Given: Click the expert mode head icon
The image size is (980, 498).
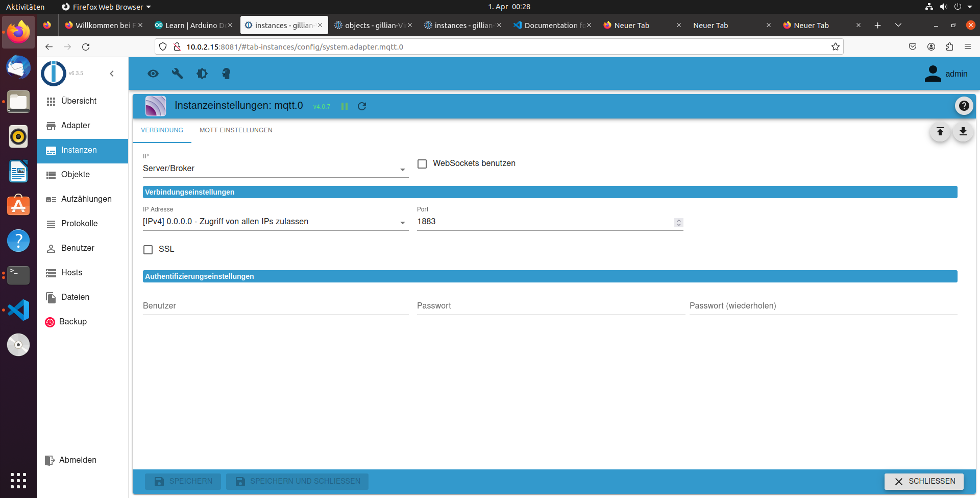Looking at the screenshot, I should tap(226, 74).
